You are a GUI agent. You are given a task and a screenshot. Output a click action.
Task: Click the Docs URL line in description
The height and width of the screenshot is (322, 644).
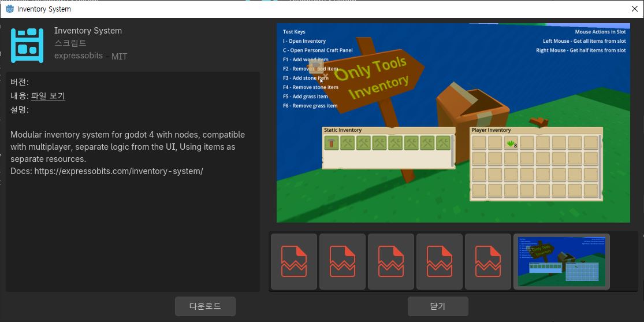tap(107, 171)
